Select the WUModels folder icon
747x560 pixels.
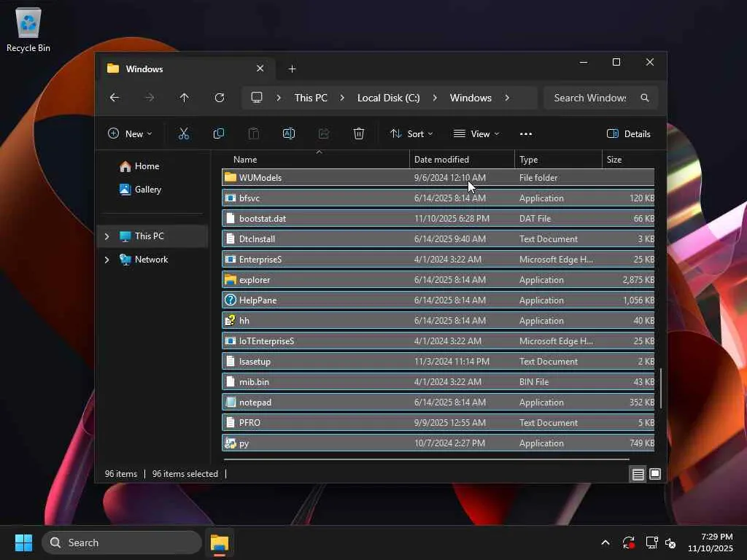[231, 177]
